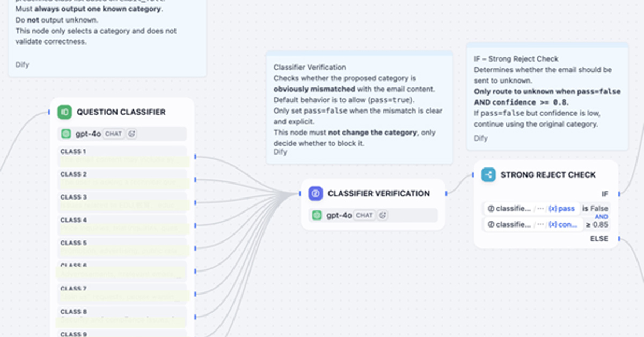Select the Strong Reject Check if-else icon

pos(488,175)
